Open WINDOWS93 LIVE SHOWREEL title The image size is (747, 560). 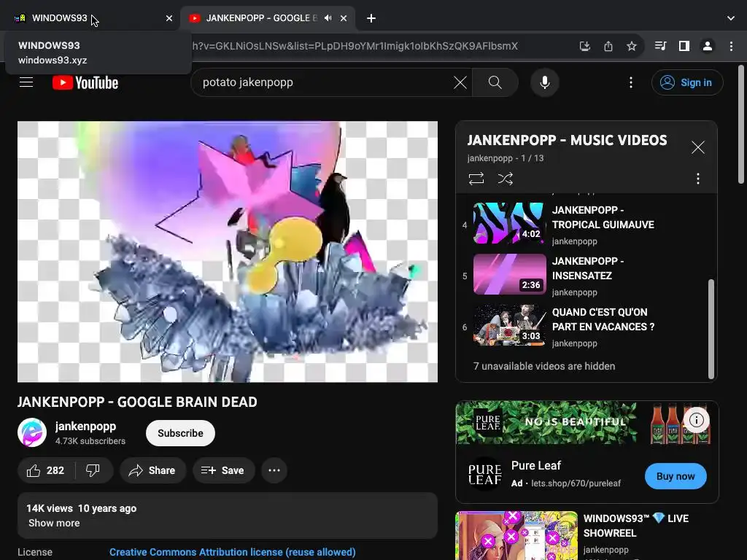pyautogui.click(x=636, y=526)
